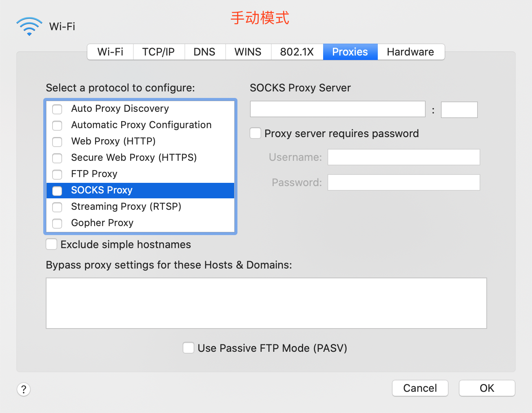Screen dimensions: 532x413
Task: Enable Use Passive FTP Mode (PASV)
Action: (188, 348)
